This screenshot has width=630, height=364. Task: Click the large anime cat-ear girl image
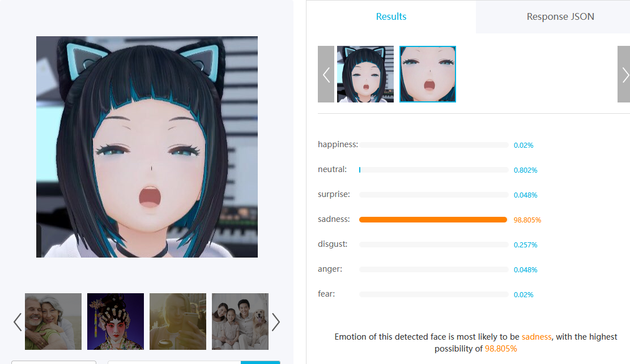tap(147, 147)
